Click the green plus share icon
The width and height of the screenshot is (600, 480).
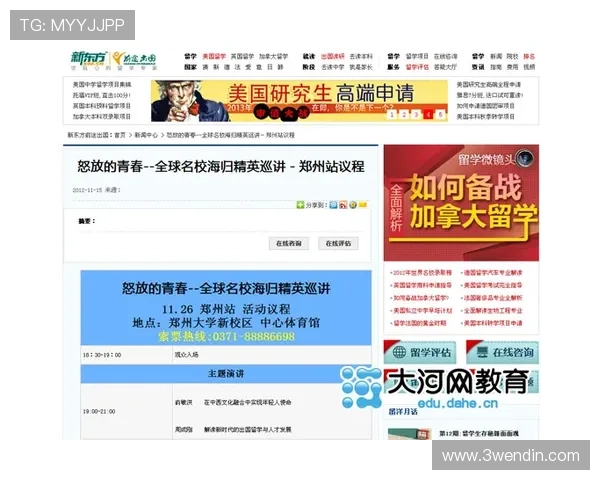300,205
